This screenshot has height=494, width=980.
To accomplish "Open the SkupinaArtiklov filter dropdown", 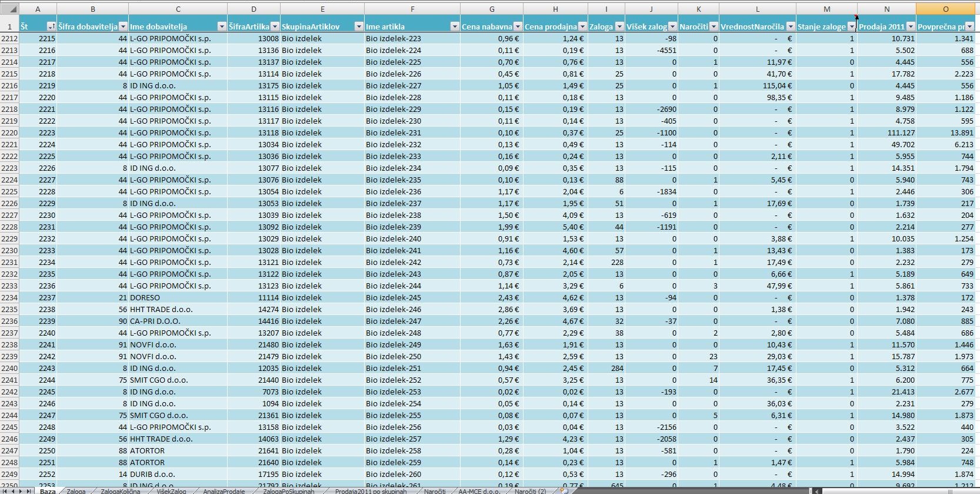I will [x=359, y=26].
